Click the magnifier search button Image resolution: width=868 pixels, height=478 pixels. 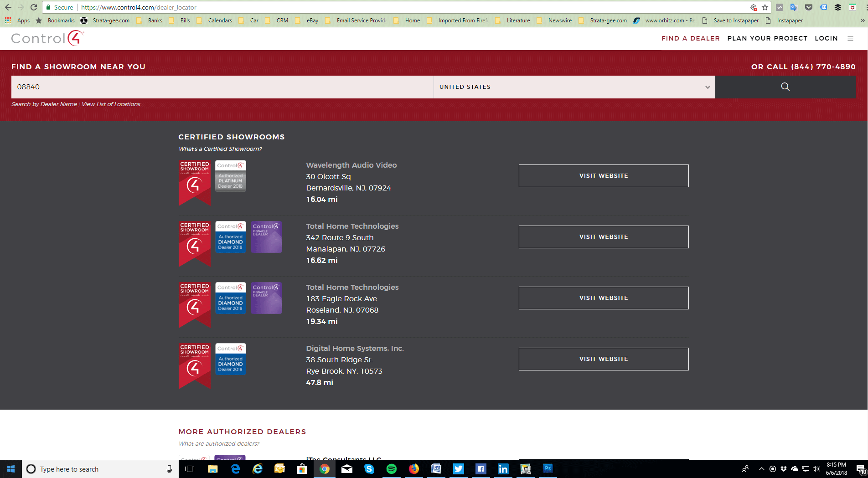(x=785, y=87)
